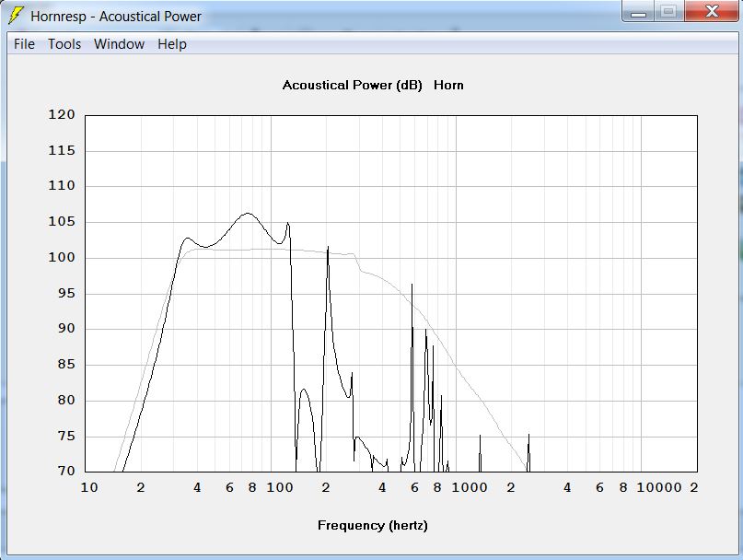743x560 pixels.
Task: Click the disabled maximize button
Action: [668, 11]
